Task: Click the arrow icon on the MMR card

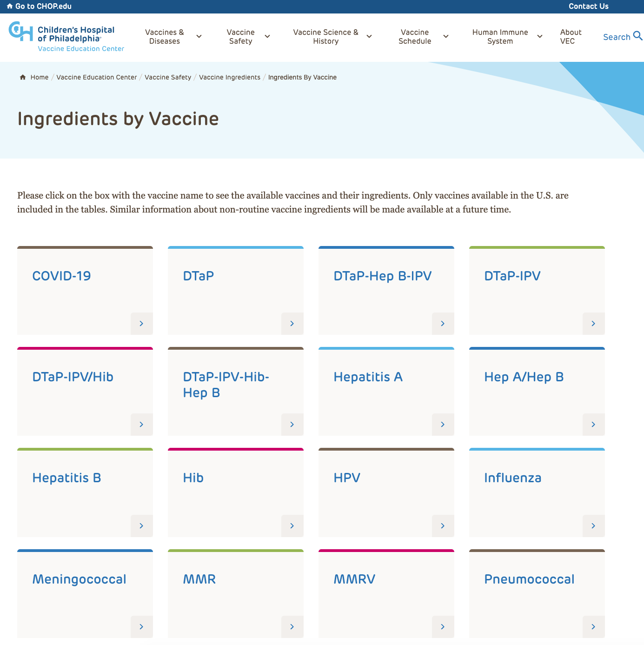Action: coord(292,627)
